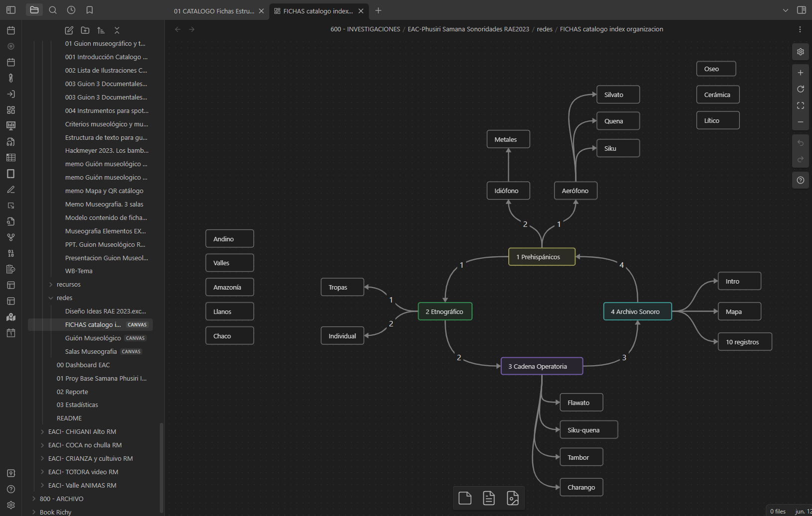Add a note from vault to canvas

tap(489, 498)
